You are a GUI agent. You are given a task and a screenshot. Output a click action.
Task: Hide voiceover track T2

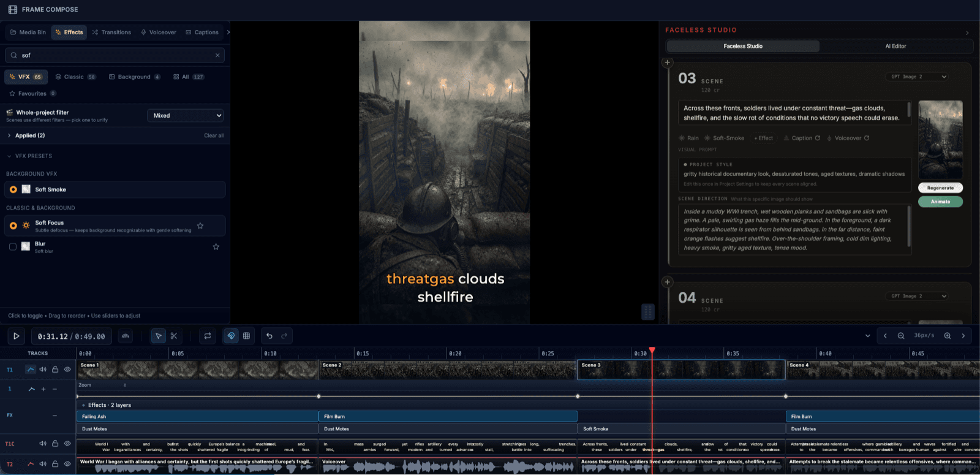pos(67,464)
